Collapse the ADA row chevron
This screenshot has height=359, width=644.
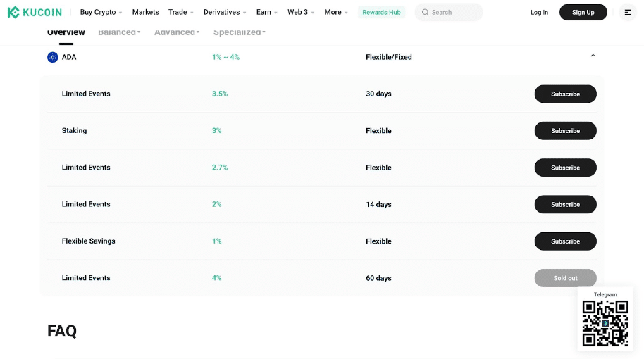[x=593, y=56]
